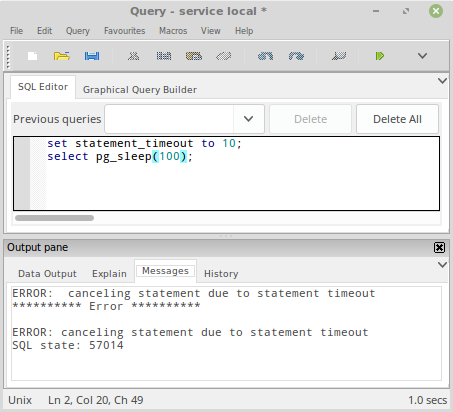Open output pane tab list chevron
This screenshot has width=453, height=412.
[442, 265]
